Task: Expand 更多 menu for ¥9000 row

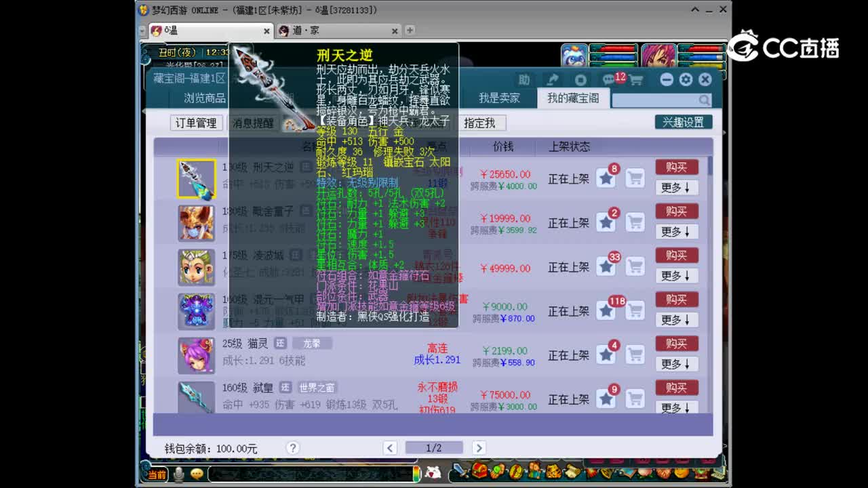Action: 676,320
